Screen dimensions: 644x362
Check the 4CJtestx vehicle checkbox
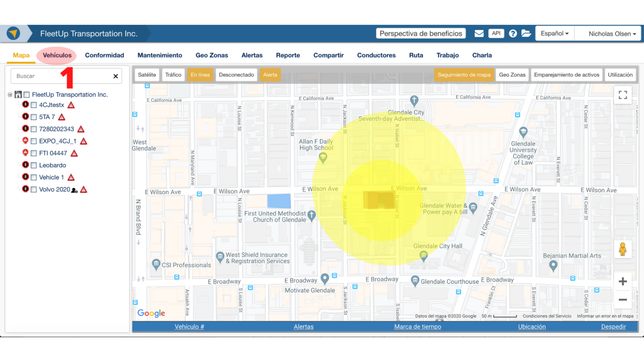click(34, 105)
